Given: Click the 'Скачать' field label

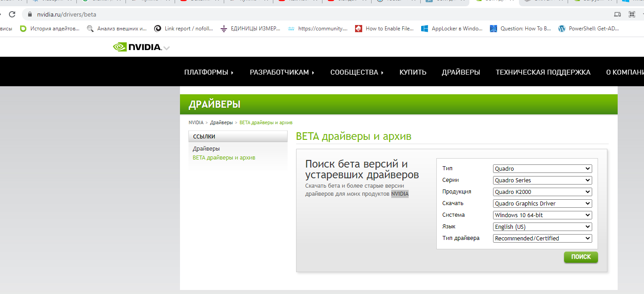Looking at the screenshot, I should 453,203.
